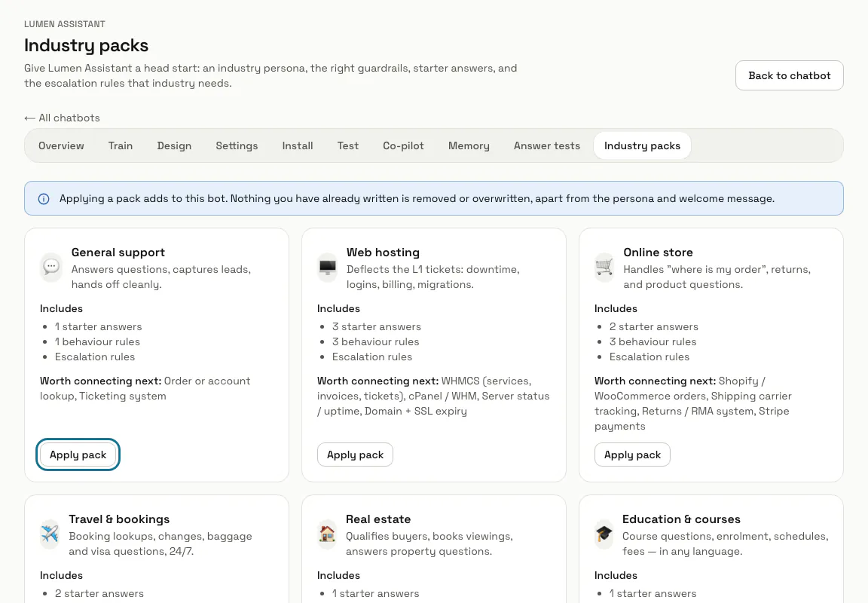Screen dimensions: 868x603
Task: Open the Design tab
Action: [174, 145]
